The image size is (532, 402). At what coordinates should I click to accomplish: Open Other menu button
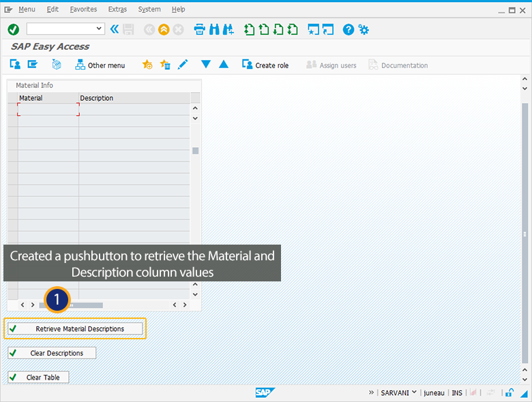100,65
